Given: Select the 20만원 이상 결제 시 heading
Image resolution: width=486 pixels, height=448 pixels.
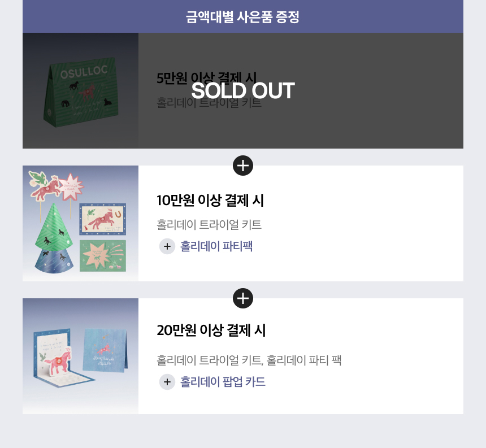Looking at the screenshot, I should [211, 330].
